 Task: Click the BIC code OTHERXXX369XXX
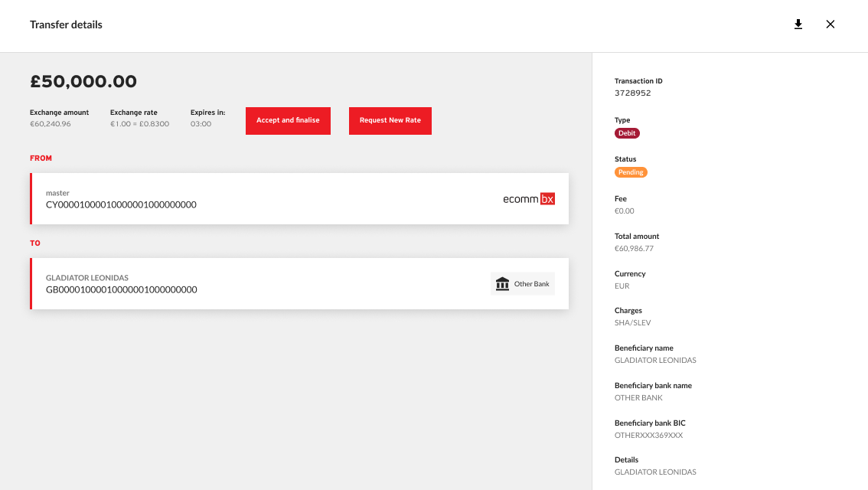point(649,435)
